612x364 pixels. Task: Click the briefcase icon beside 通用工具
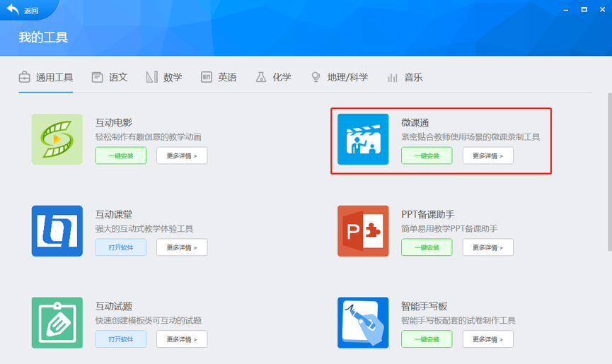coord(24,77)
